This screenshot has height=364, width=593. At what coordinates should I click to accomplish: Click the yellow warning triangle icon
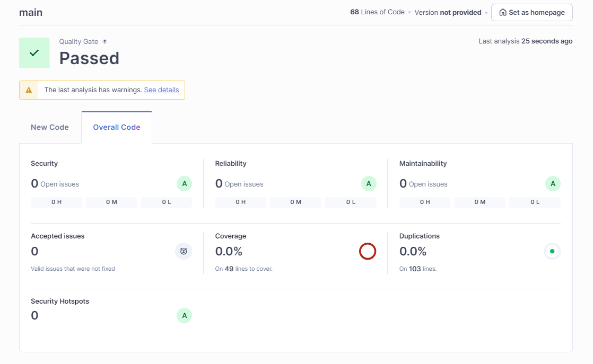(x=29, y=90)
